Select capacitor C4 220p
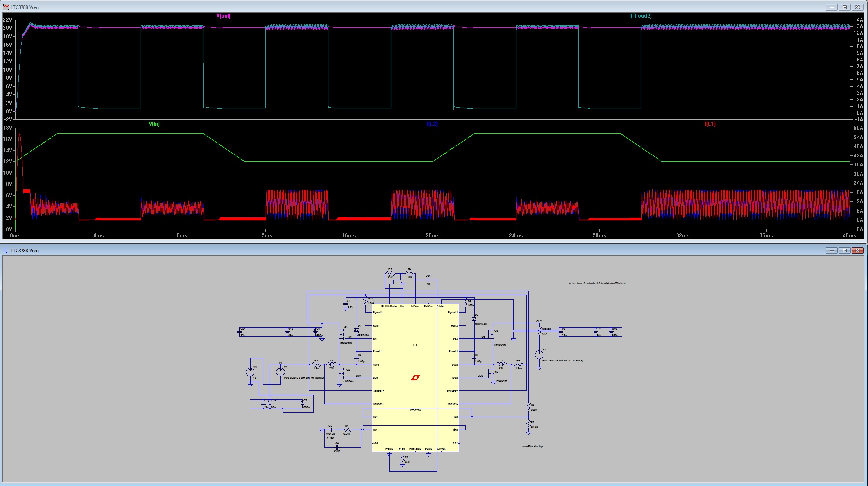Screen dimensions: 868x486 337,447
